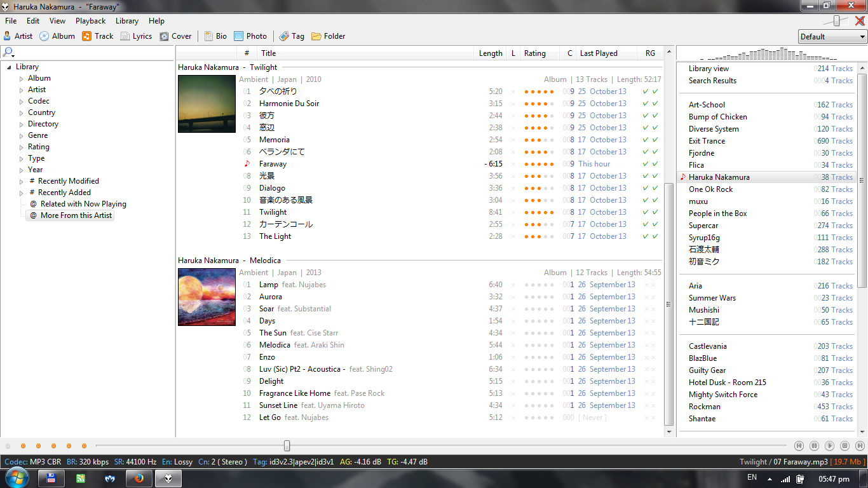868x488 pixels.
Task: Open the Default layout dropdown
Action: tap(832, 37)
